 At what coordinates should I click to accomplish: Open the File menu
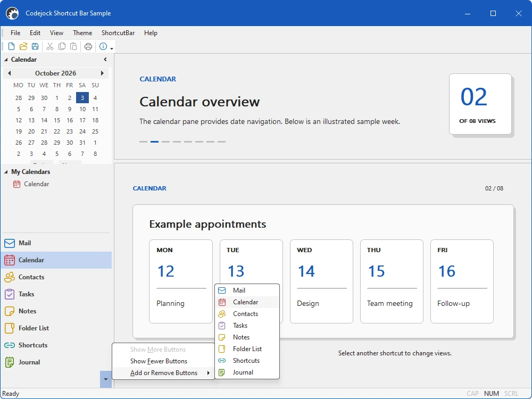tap(15, 33)
